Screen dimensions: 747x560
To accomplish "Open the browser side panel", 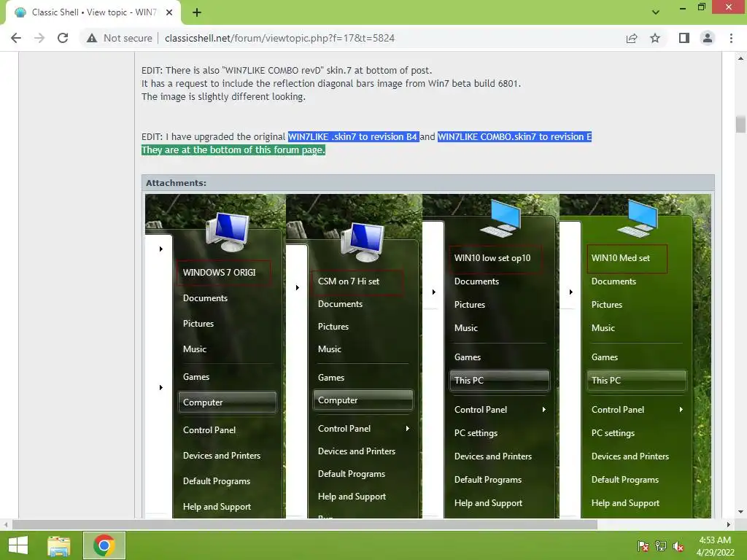I will tap(684, 38).
